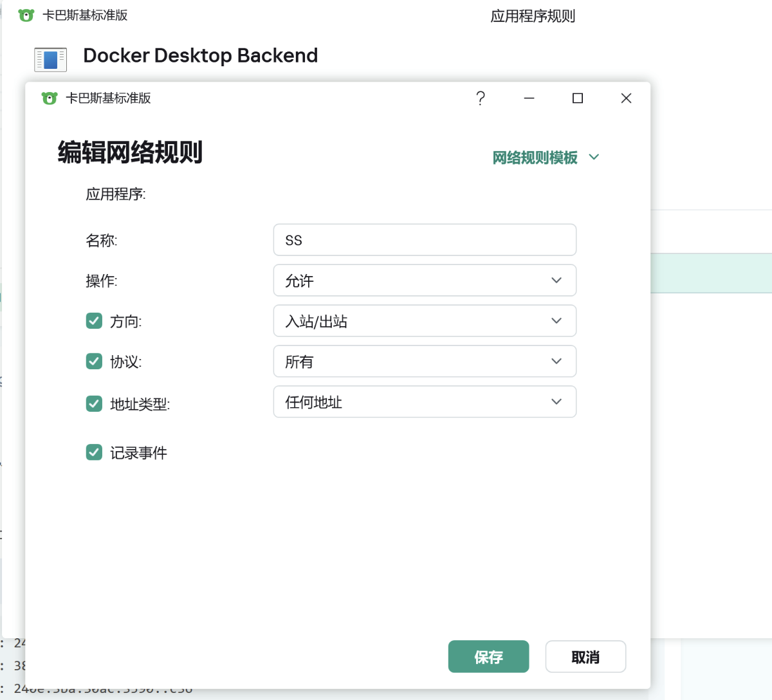Uncheck the 协议 checkbox
The width and height of the screenshot is (772, 700).
coord(94,361)
